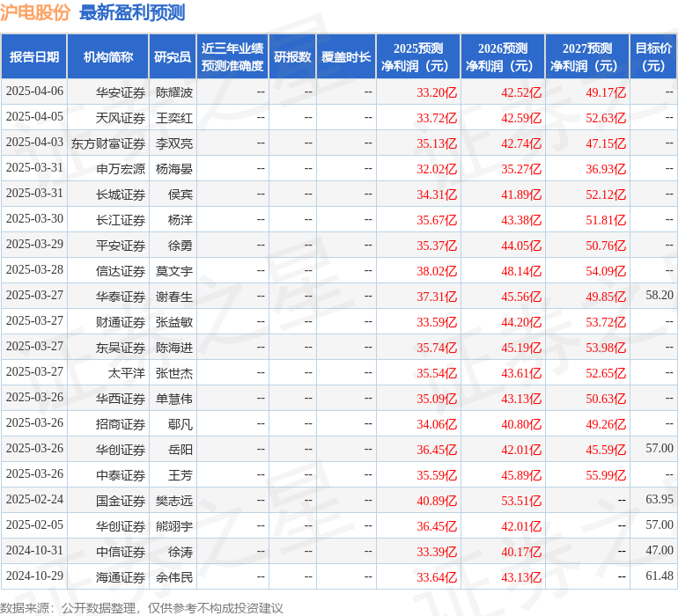This screenshot has height=616, width=678.
Task: Click value 51.81亿
Action: [606, 220]
